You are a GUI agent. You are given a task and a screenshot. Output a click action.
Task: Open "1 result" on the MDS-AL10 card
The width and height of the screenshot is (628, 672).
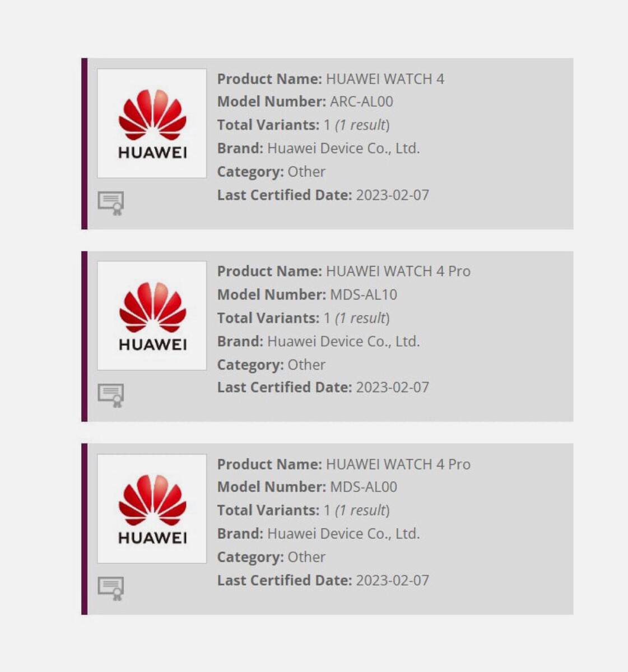(362, 318)
